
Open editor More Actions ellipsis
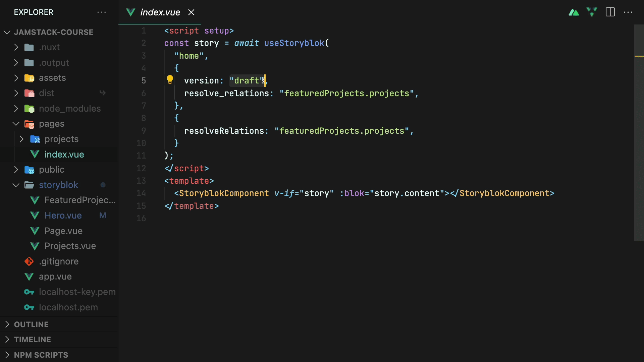[x=628, y=12]
